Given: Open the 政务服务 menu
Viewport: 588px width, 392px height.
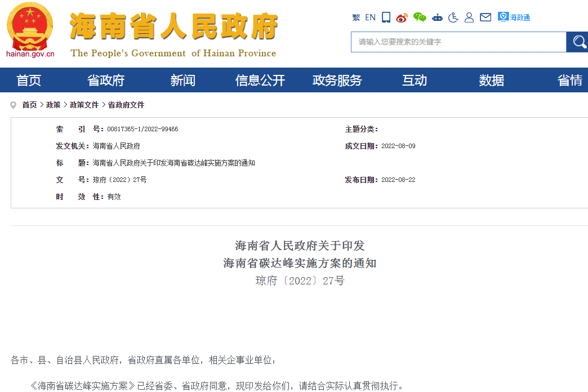Looking at the screenshot, I should click(x=336, y=80).
